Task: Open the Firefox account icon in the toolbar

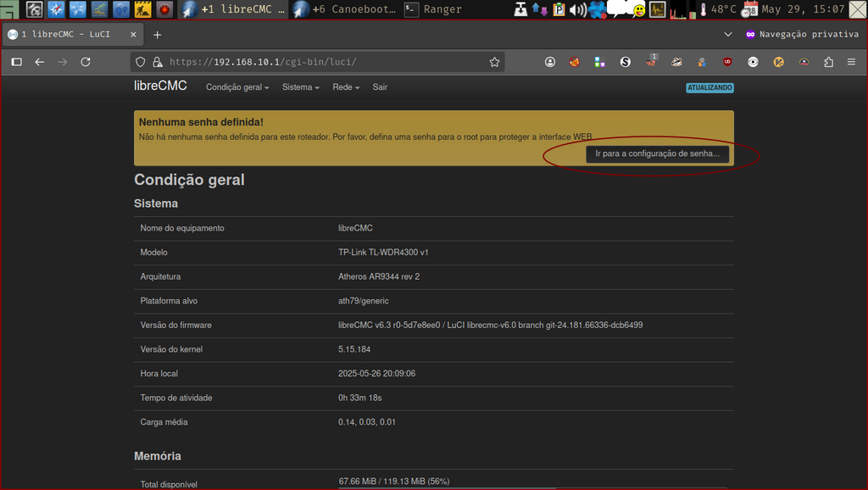Action: point(549,62)
